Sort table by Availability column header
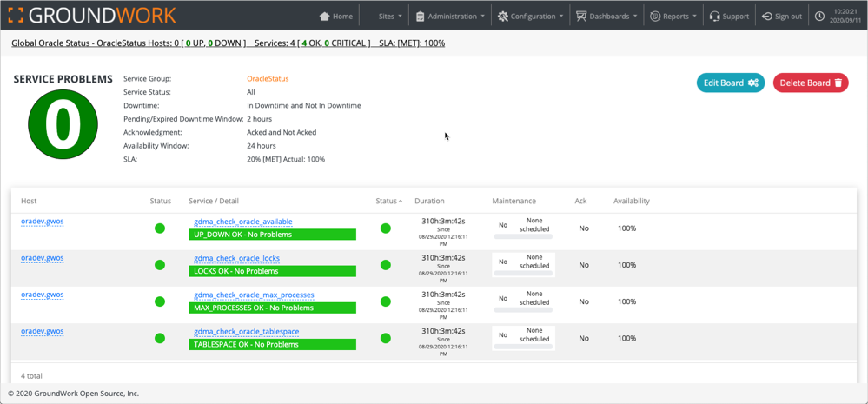This screenshot has width=868, height=404. (632, 201)
